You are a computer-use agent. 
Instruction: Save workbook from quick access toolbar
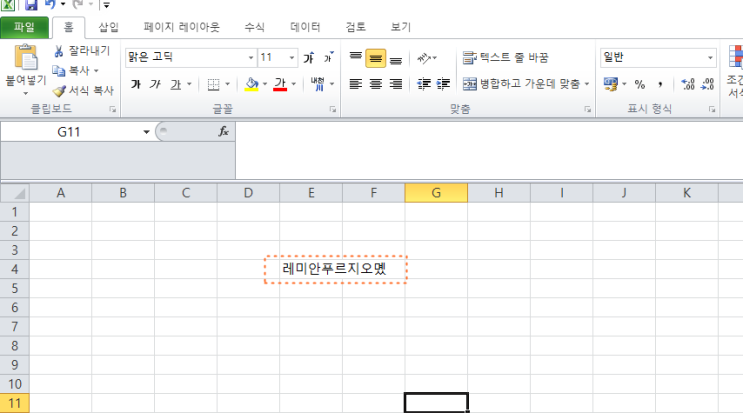tap(31, 5)
